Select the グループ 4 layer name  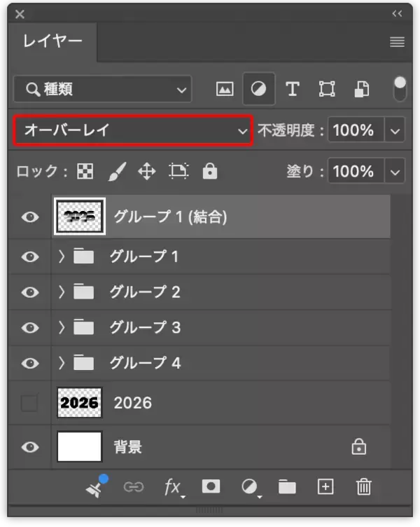coord(145,363)
